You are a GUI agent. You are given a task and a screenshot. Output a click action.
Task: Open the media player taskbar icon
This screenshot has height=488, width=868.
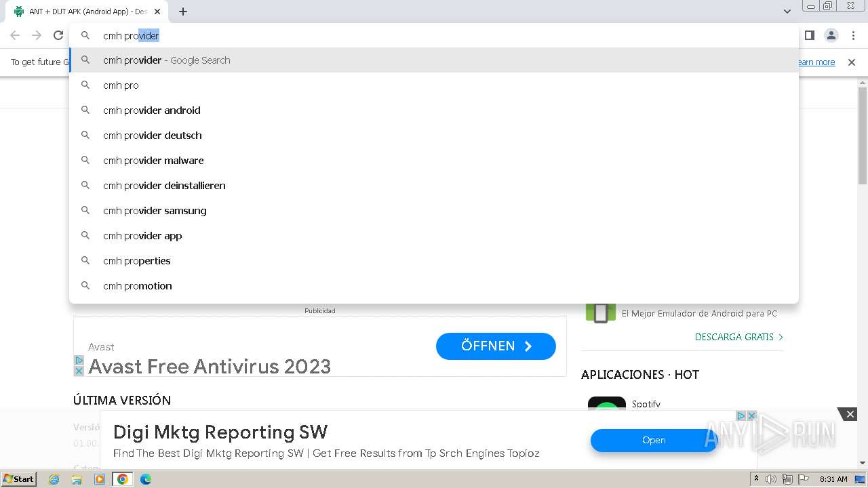(x=100, y=479)
